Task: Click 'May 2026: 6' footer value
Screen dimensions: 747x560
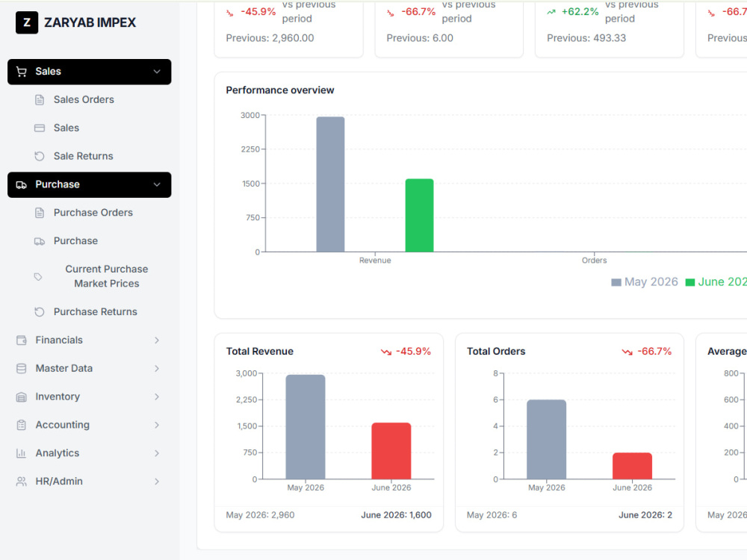Action: tap(492, 515)
